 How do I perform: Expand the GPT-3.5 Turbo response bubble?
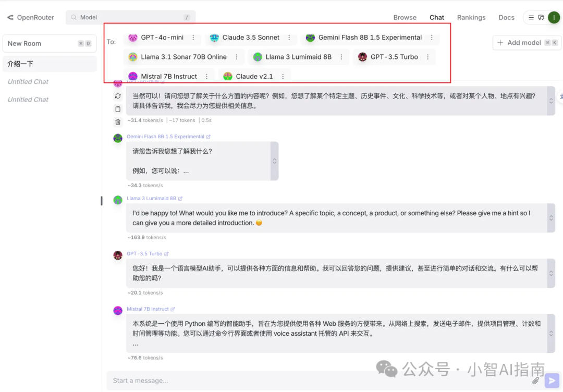tap(551, 273)
